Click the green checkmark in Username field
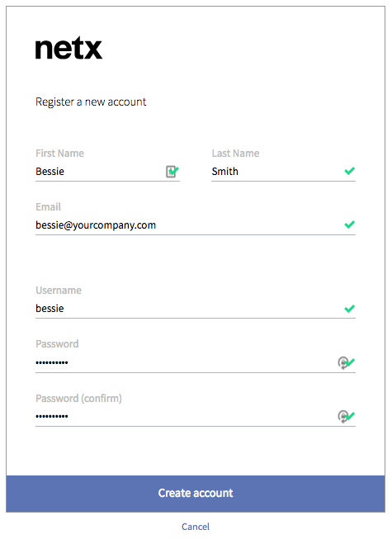Screen dimensions: 392x539 tap(349, 309)
